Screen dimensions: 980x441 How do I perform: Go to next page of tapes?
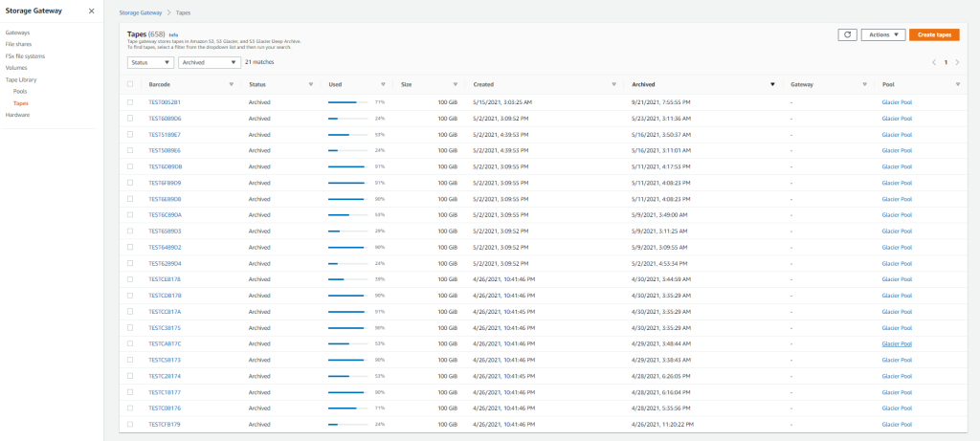click(957, 62)
